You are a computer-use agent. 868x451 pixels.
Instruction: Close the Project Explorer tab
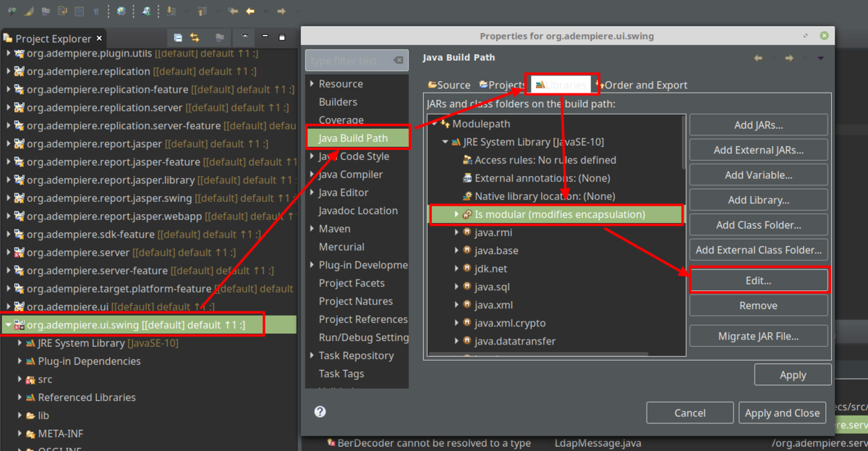click(99, 38)
